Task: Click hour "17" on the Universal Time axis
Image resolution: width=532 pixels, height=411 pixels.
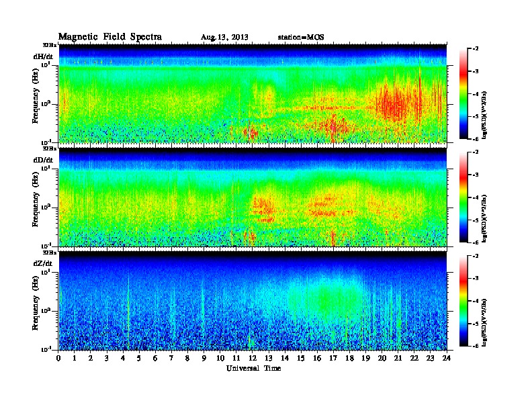Action: [334, 358]
